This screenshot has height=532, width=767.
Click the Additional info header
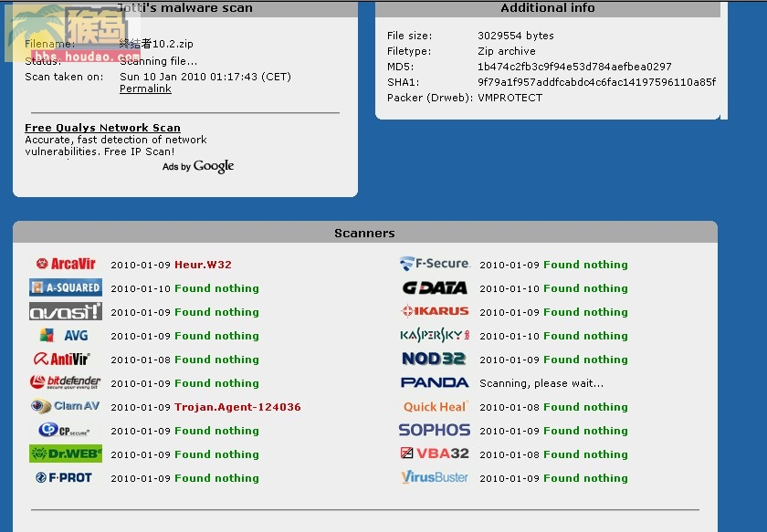(x=547, y=8)
